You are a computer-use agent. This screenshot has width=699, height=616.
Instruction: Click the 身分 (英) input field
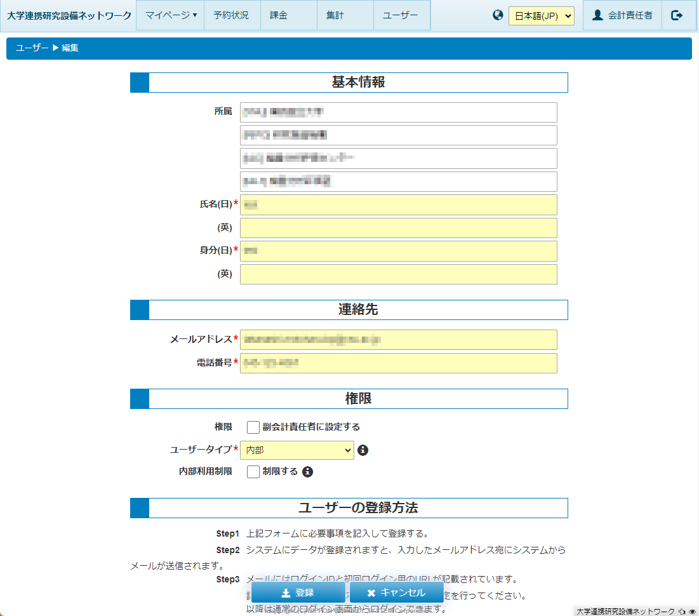399,274
